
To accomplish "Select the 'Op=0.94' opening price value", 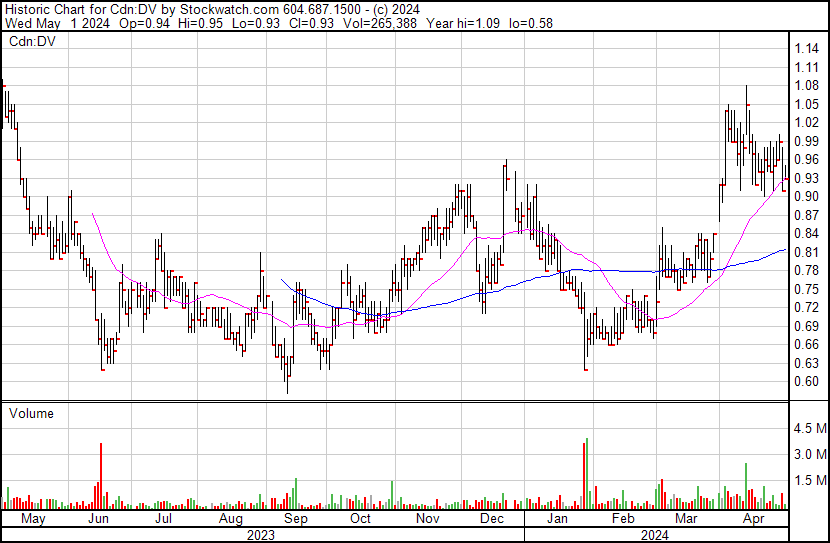I will point(145,23).
